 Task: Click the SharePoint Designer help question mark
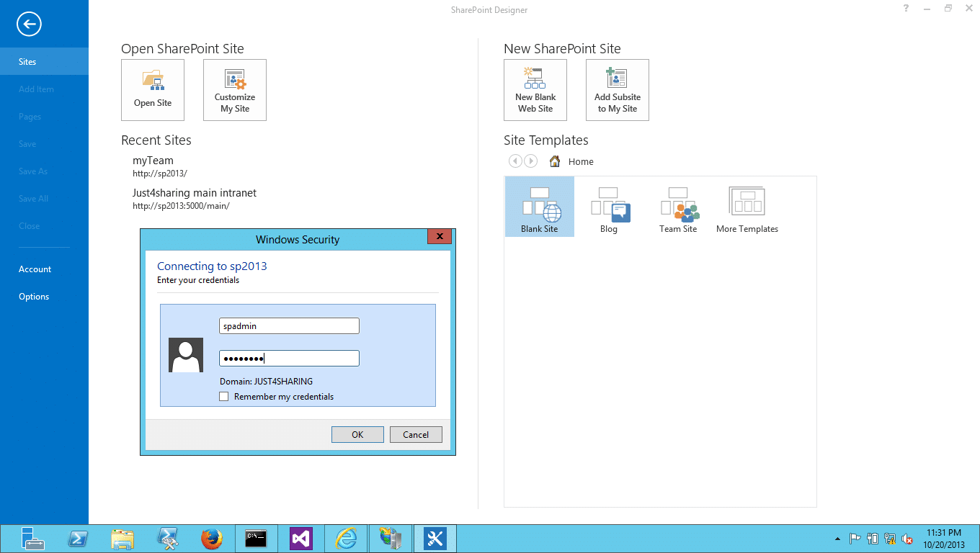pos(906,9)
